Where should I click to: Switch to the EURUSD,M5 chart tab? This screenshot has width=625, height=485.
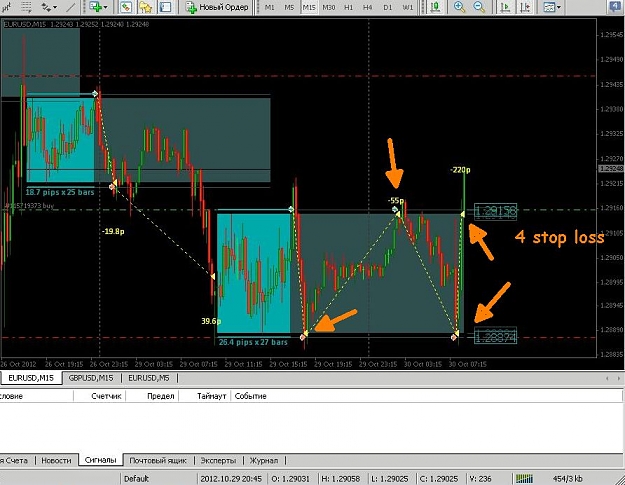click(x=149, y=378)
